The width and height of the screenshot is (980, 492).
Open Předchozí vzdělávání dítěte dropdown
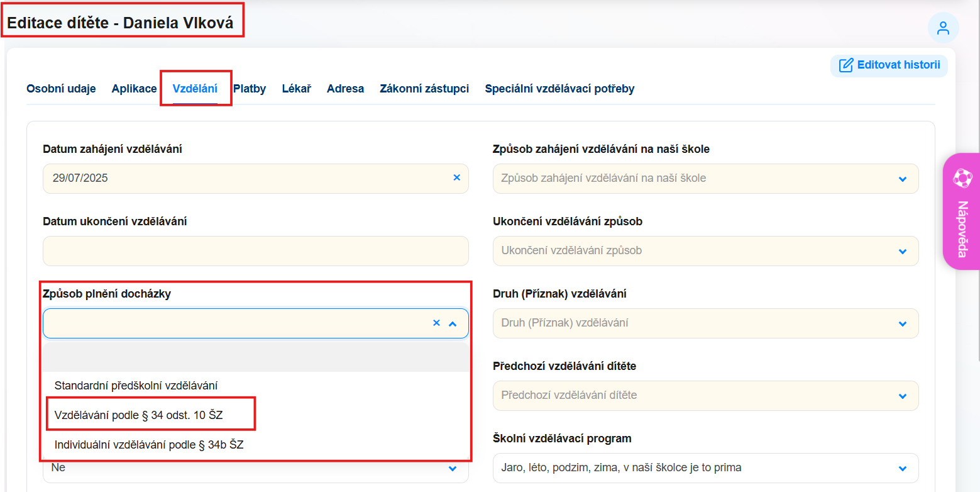pos(903,396)
